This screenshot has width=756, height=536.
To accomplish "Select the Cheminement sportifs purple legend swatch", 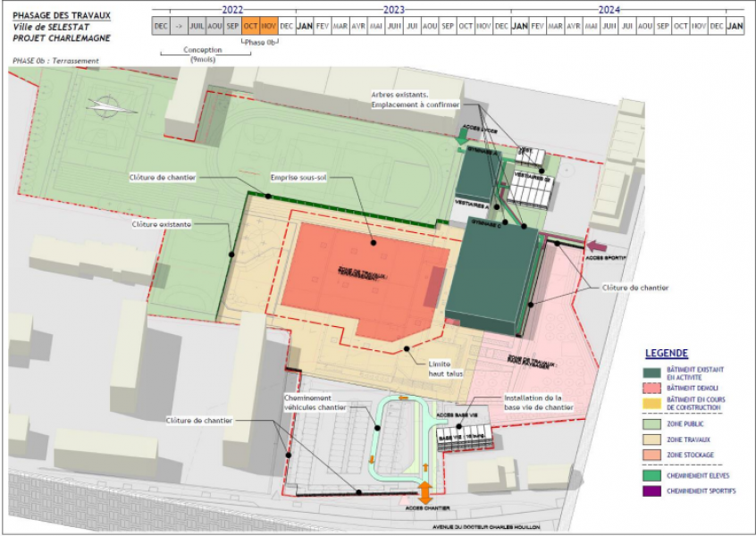I will [651, 490].
